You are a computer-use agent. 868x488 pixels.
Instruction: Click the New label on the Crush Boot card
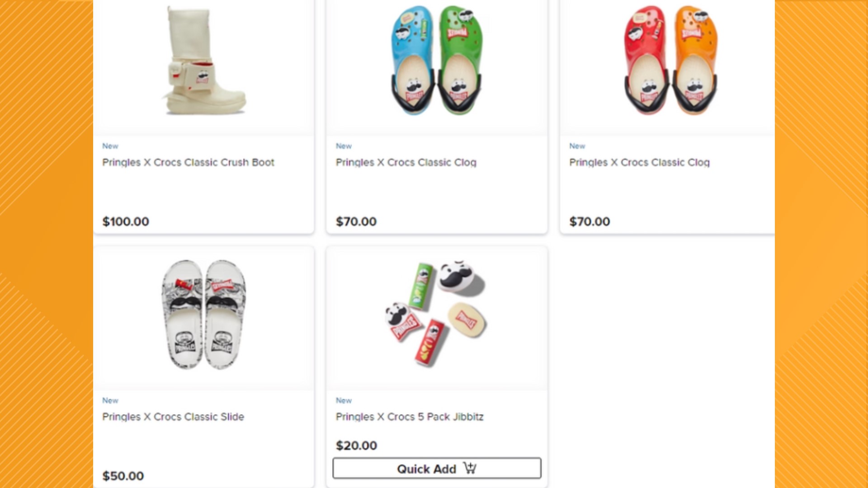(x=111, y=146)
